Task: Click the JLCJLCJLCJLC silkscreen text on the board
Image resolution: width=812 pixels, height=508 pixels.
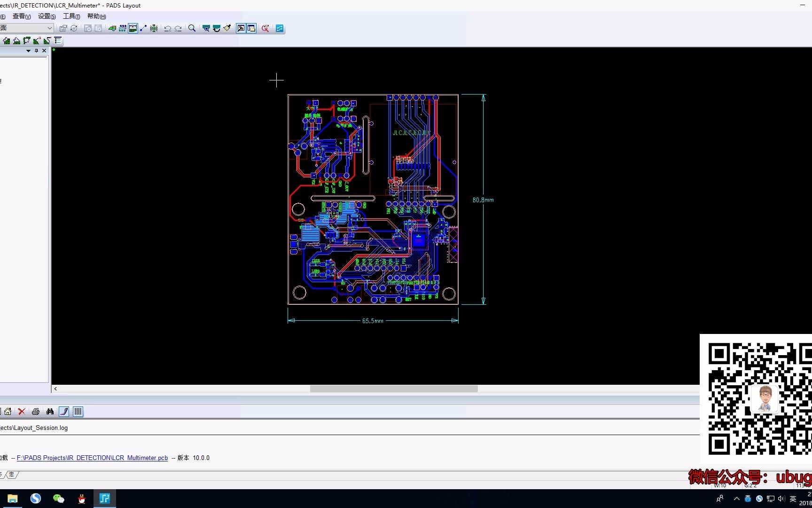Action: tap(412, 133)
